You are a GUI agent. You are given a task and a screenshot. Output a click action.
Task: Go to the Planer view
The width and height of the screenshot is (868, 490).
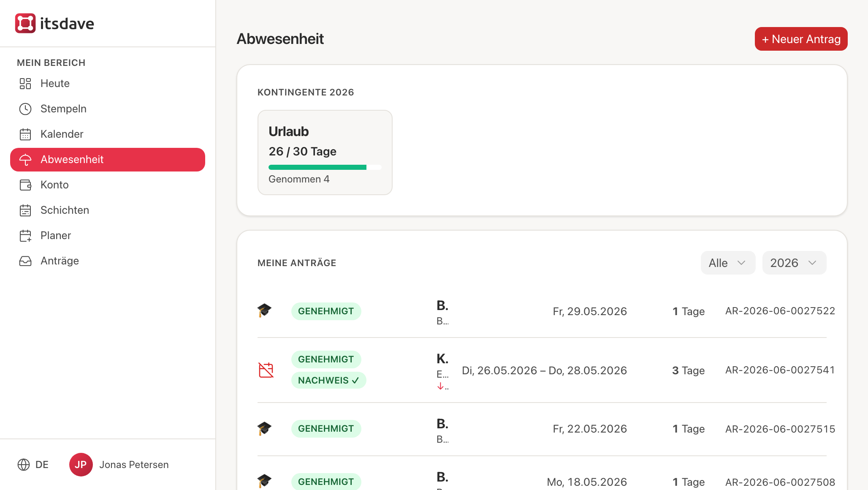[108, 236]
